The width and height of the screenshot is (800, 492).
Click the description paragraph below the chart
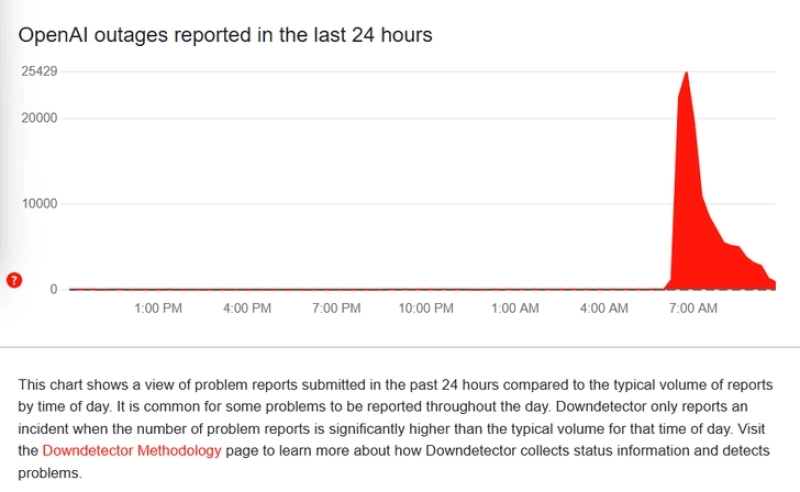[395, 429]
